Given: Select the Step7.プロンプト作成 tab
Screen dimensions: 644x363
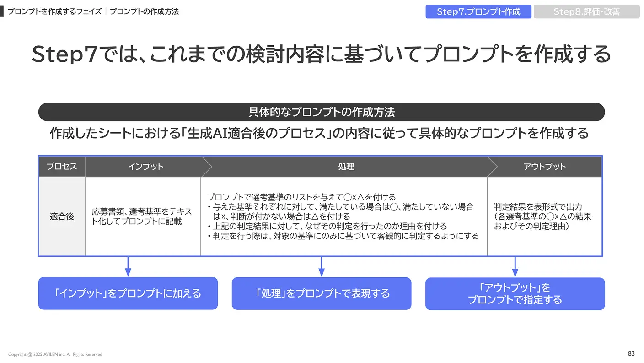Looking at the screenshot, I should (478, 11).
